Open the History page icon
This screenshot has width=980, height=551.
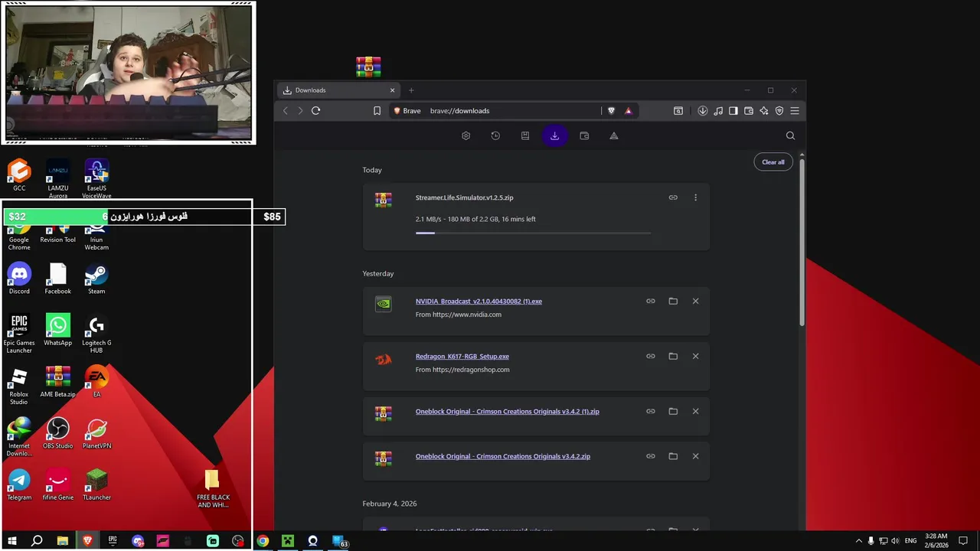click(495, 135)
